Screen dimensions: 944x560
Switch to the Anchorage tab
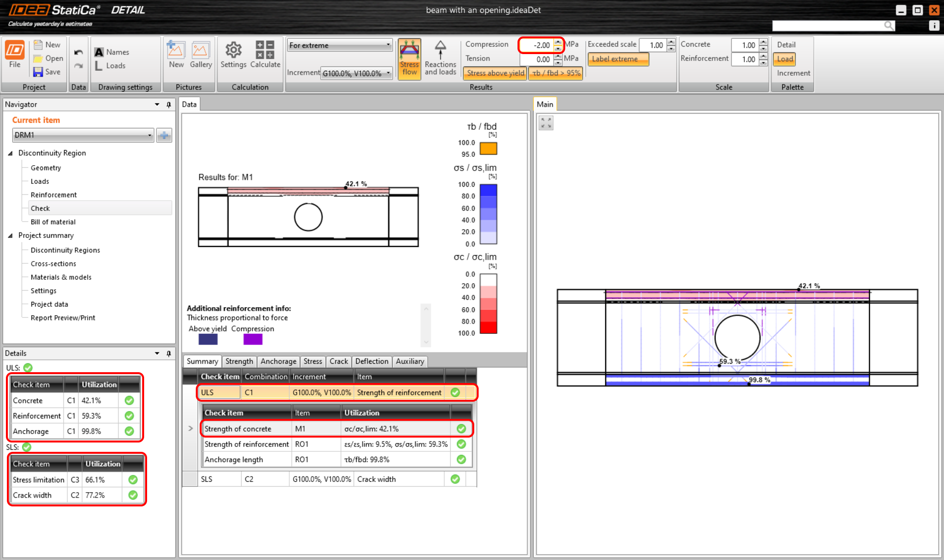[x=278, y=361]
